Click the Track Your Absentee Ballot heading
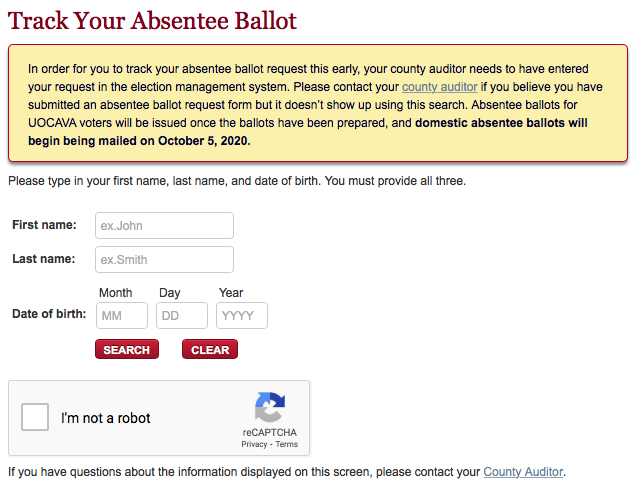637x499 pixels. point(152,21)
